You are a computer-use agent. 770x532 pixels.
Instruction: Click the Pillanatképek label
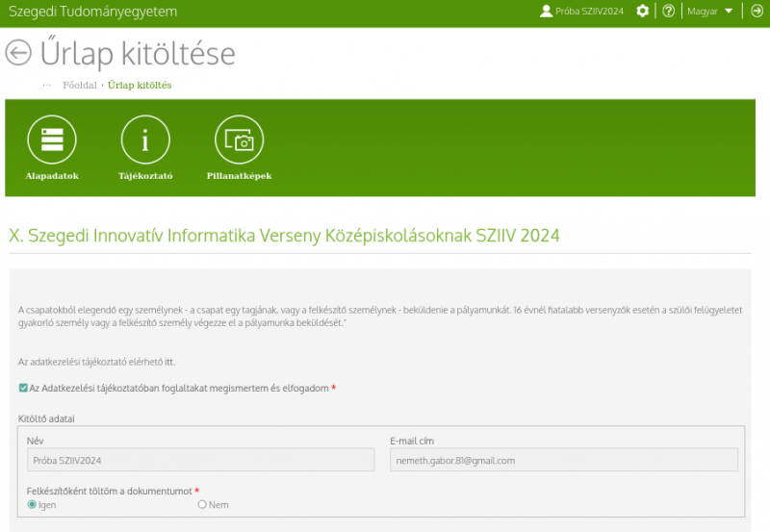click(239, 176)
